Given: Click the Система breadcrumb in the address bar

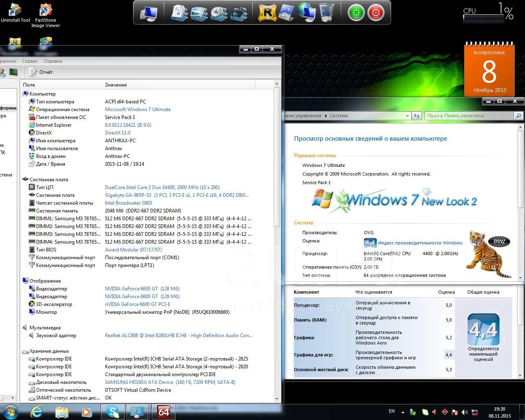Looking at the screenshot, I should point(339,116).
